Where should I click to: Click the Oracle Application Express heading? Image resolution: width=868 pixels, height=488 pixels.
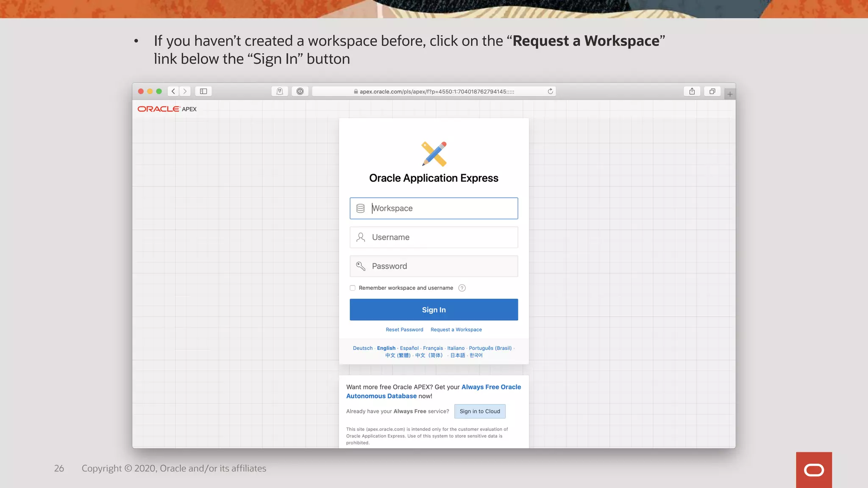point(434,178)
